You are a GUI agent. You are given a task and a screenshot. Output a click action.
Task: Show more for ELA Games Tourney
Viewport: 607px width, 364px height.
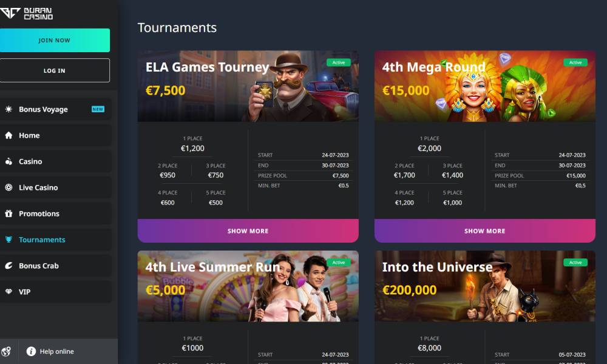248,231
